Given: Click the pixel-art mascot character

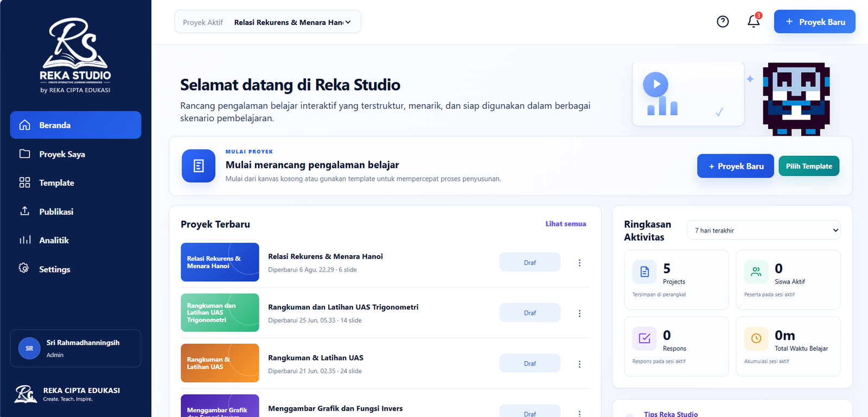Looking at the screenshot, I should click(796, 99).
